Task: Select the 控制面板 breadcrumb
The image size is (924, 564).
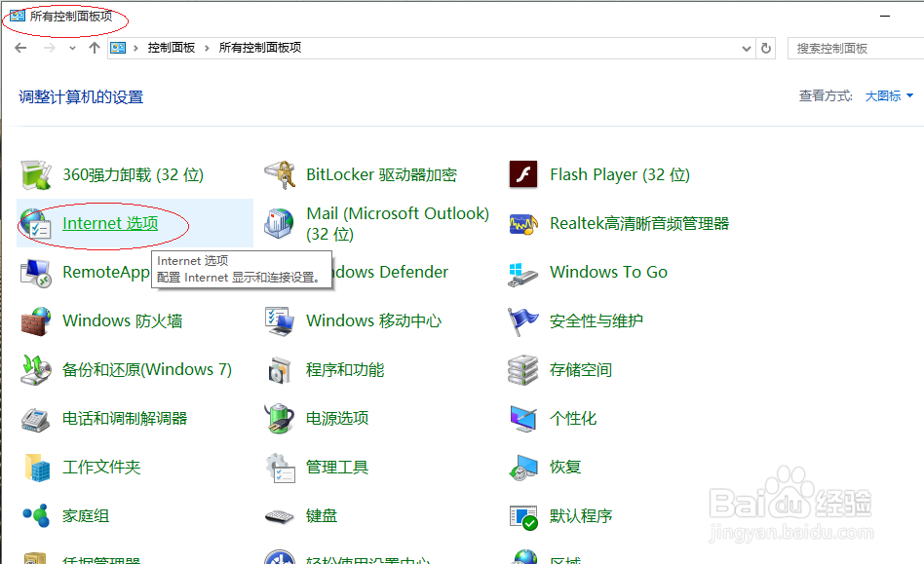Action: click(x=171, y=49)
